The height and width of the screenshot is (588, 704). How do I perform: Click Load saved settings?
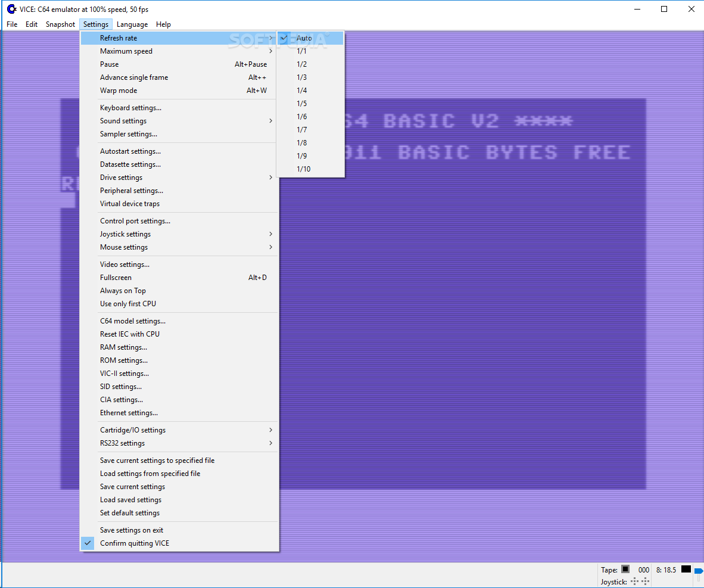click(x=180, y=499)
